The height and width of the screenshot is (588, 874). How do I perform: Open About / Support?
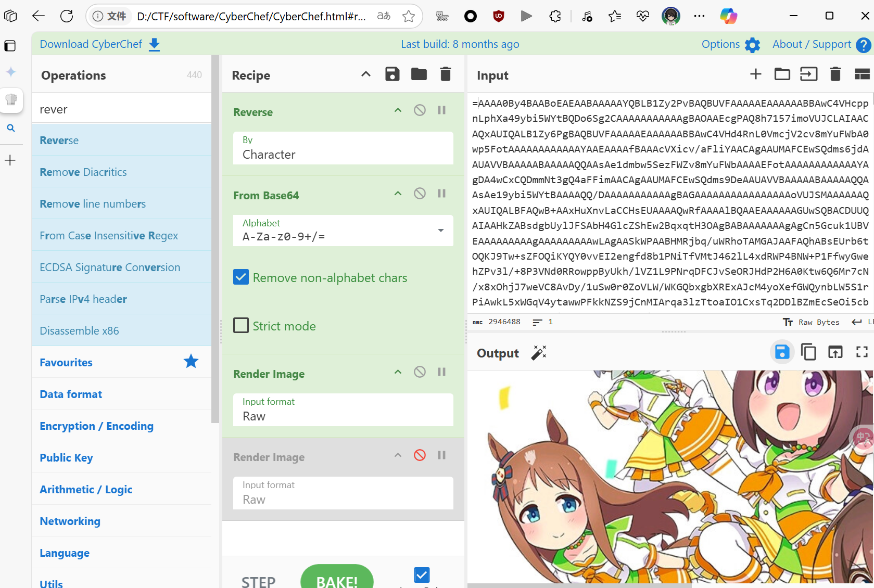click(x=821, y=44)
